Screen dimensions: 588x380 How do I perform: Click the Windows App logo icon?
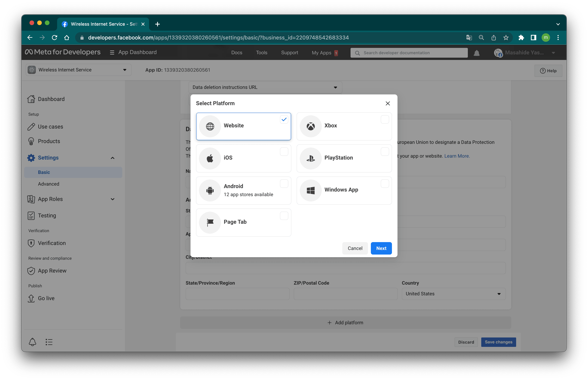310,190
